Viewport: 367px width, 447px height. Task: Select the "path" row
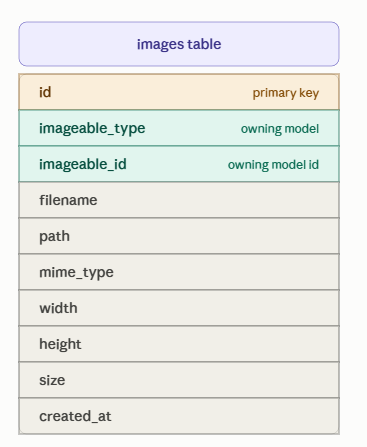coord(179,236)
